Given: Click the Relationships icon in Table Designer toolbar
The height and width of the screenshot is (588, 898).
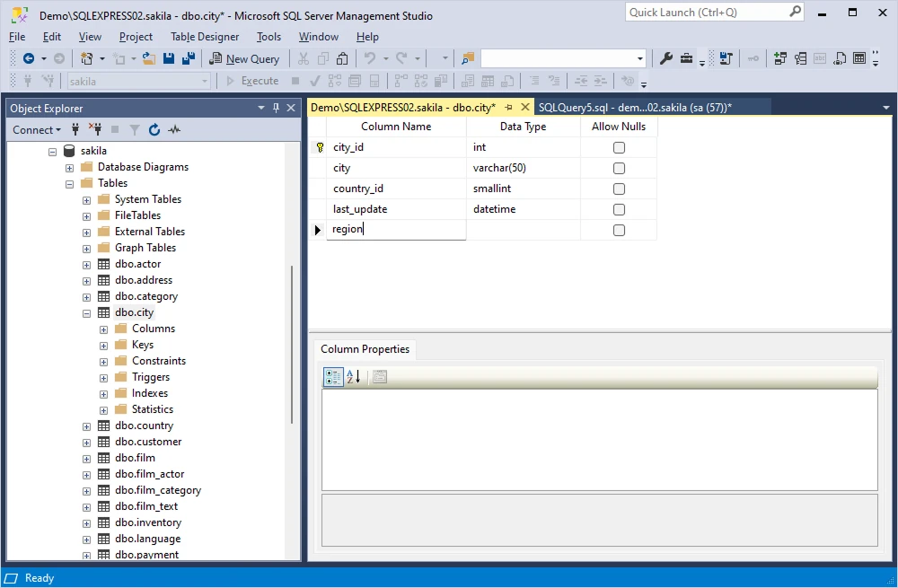Looking at the screenshot, I should (780, 58).
